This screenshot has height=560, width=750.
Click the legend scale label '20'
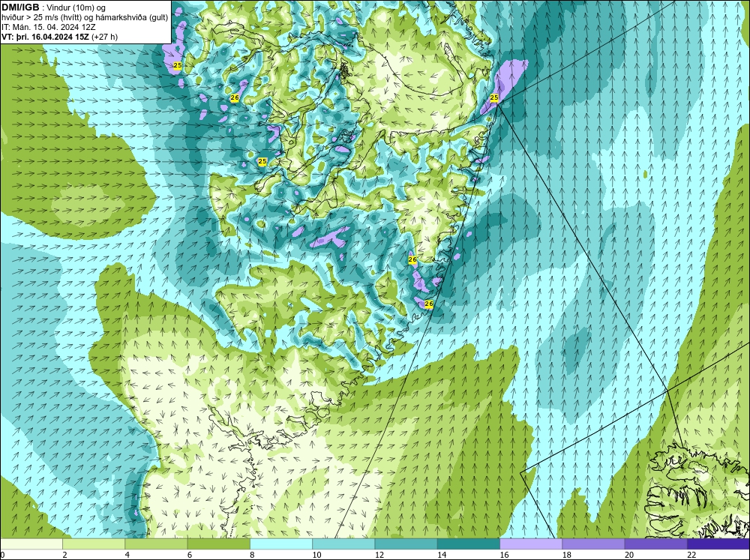coord(629,555)
